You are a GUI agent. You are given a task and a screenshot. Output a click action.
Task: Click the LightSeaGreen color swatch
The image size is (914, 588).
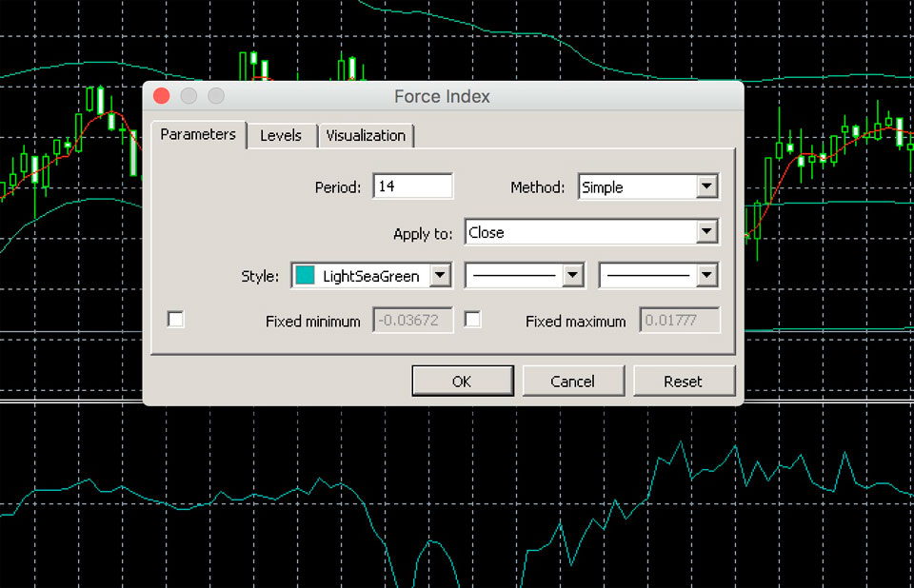pos(306,276)
